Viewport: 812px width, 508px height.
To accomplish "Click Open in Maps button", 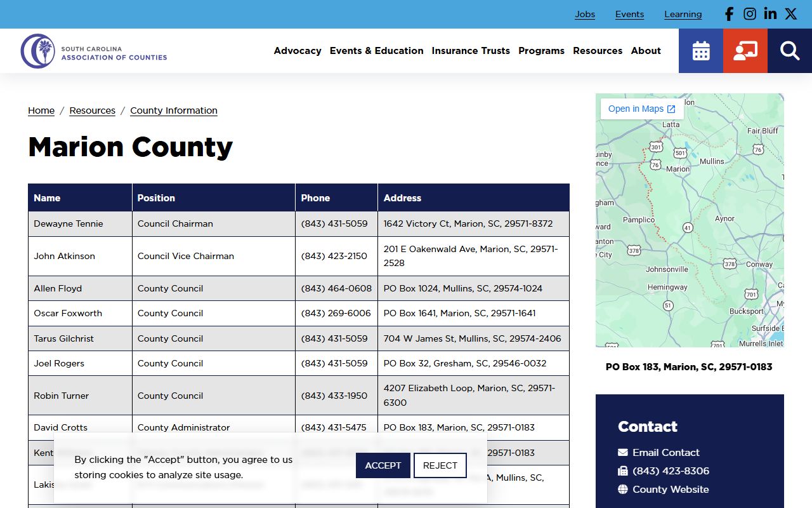I will pyautogui.click(x=642, y=109).
